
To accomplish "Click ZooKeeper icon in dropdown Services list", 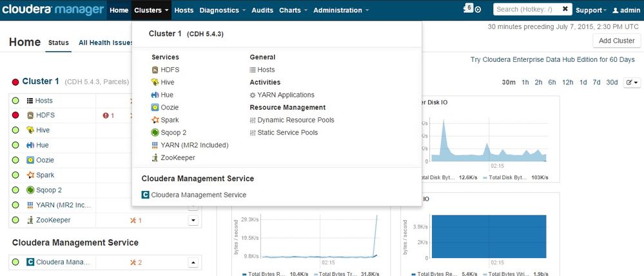I will (x=155, y=158).
